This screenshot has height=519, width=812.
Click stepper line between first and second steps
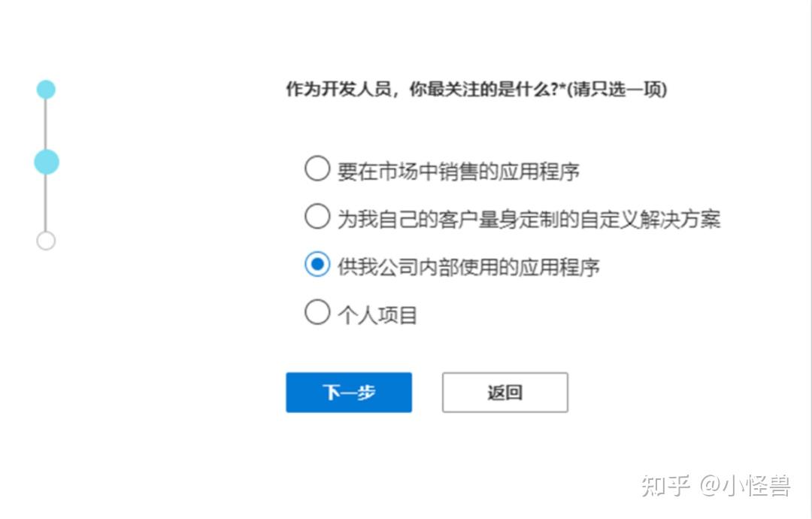(46, 124)
